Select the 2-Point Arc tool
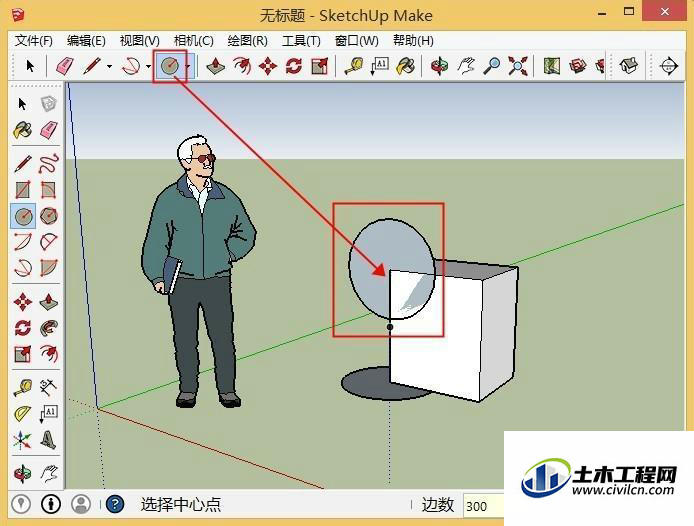694x526 pixels. click(49, 242)
